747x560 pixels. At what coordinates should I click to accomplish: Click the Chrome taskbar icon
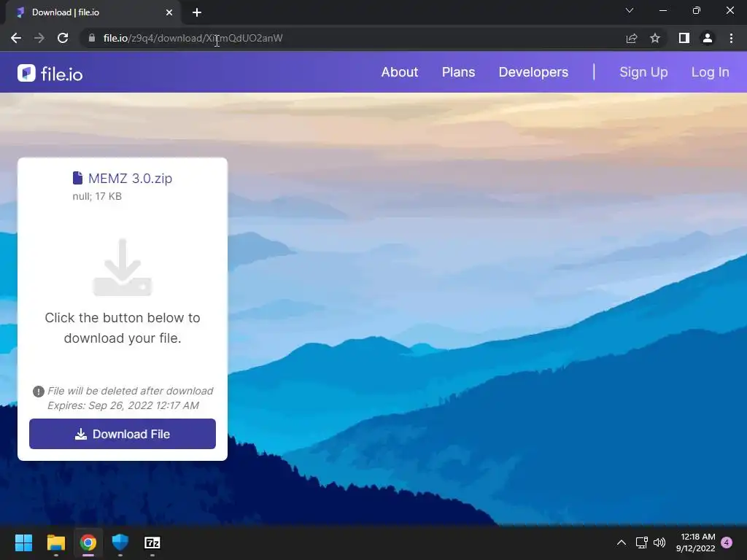[88, 542]
